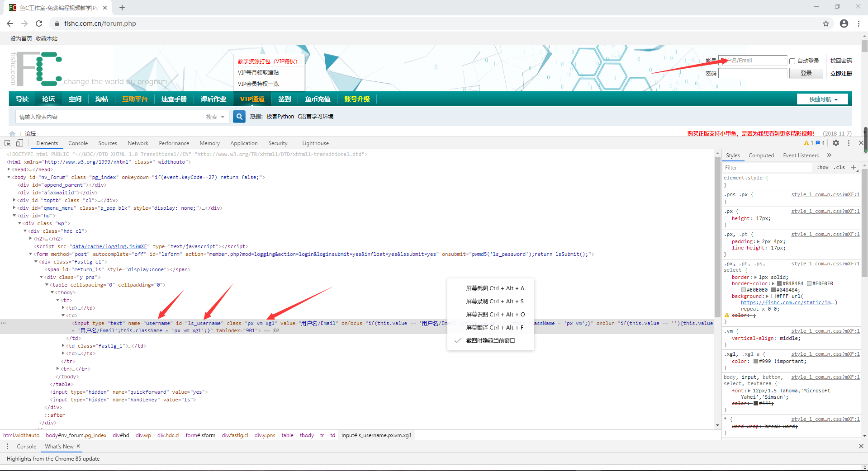Select 屏幕录制 Ctrl+Alt+S menu item
The image size is (868, 471).
pos(490,301)
